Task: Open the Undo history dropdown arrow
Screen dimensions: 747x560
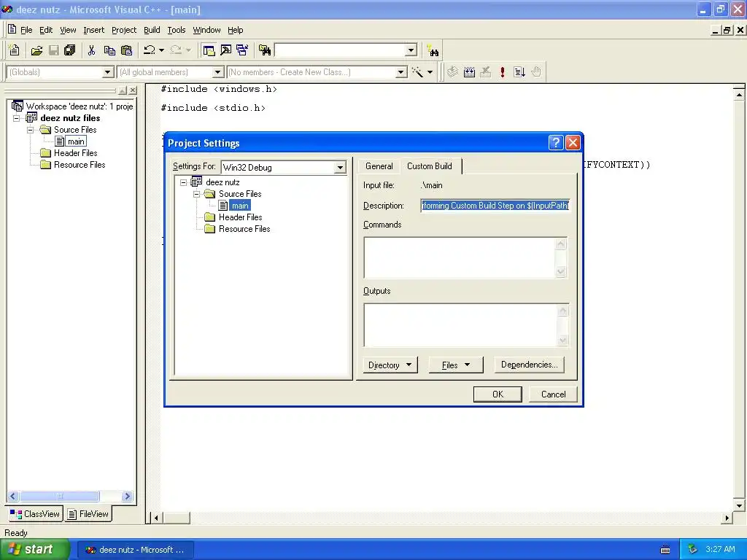Action: tap(161, 50)
